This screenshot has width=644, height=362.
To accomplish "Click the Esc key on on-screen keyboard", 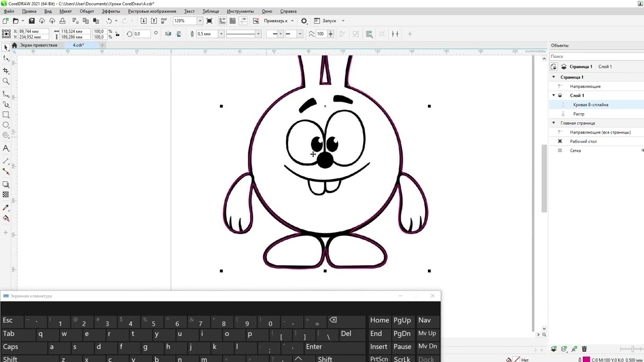I will [x=11, y=320].
